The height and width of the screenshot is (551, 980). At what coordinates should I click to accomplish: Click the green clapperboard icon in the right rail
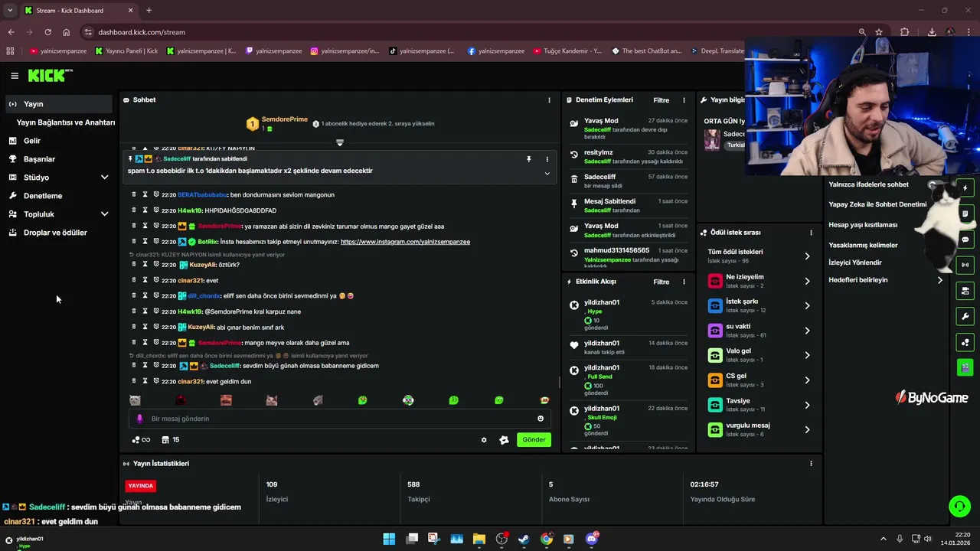(x=965, y=367)
